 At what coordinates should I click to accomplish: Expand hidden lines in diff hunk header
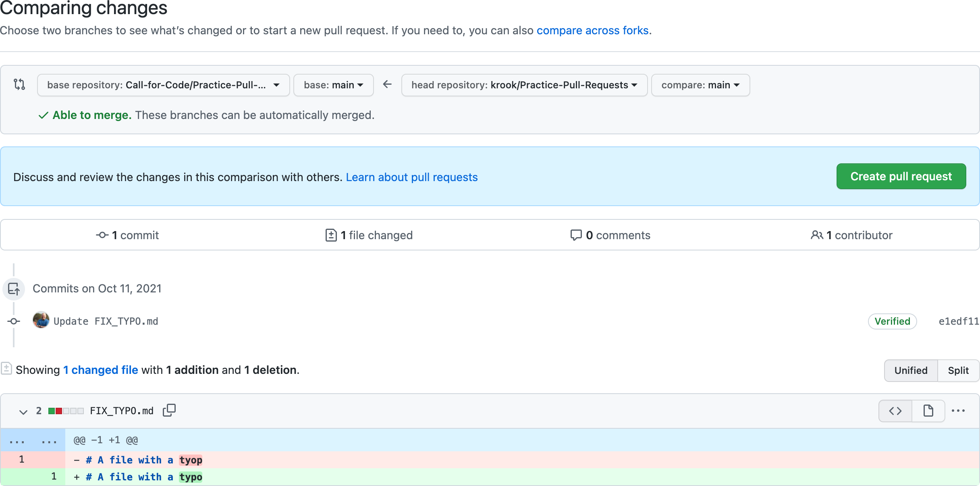coord(33,440)
